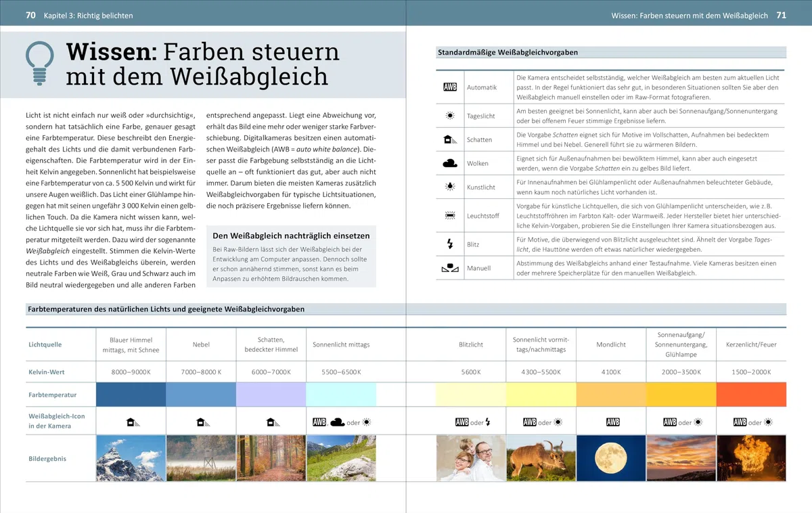Click the 'Den Weißabgleich nachträglich einsetzen' box heading
The height and width of the screenshot is (513, 812).
click(291, 236)
